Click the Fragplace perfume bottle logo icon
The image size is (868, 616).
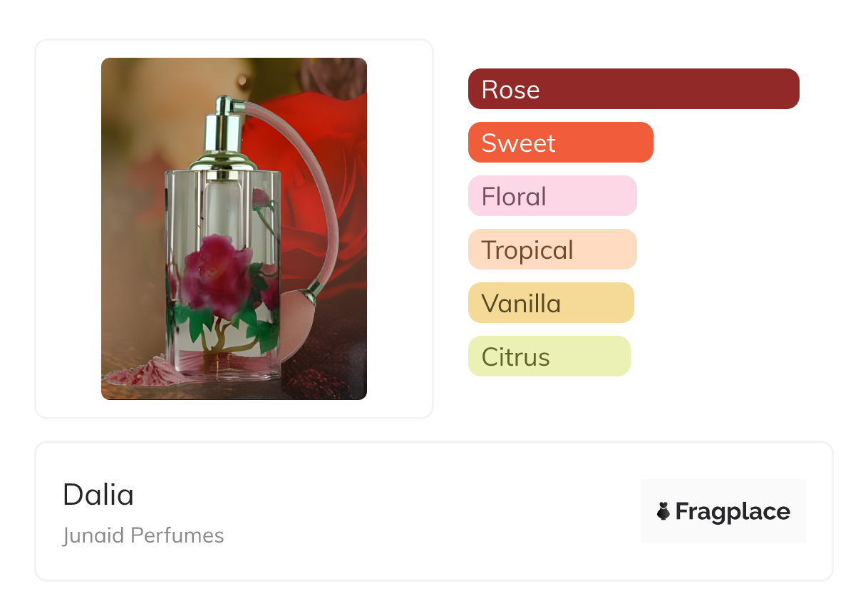[663, 511]
